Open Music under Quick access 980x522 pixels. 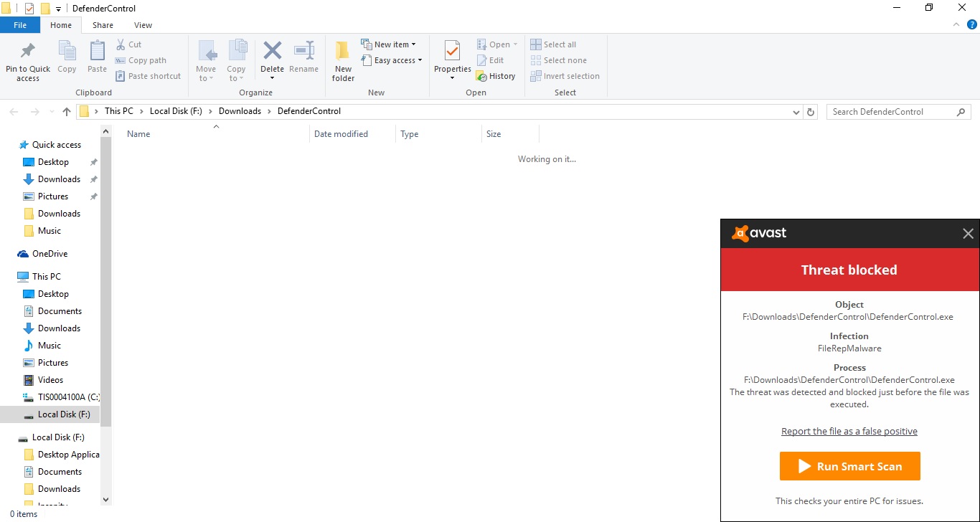tap(50, 231)
